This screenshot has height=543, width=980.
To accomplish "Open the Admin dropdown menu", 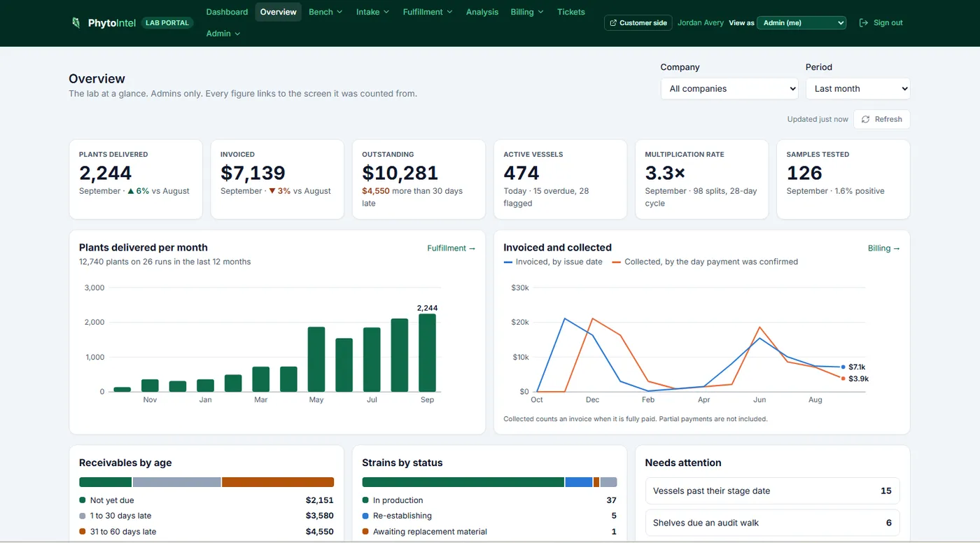I will point(223,34).
